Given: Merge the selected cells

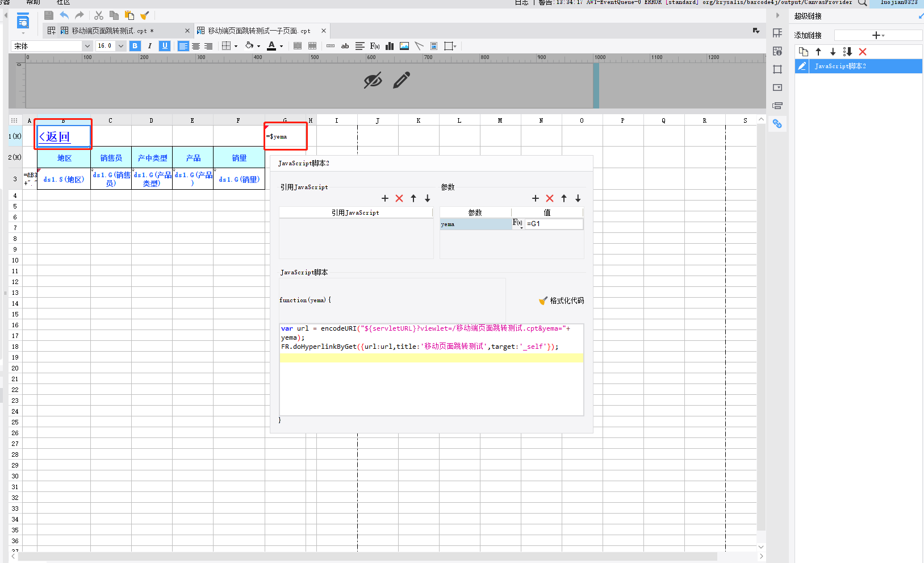Looking at the screenshot, I should pyautogui.click(x=298, y=46).
